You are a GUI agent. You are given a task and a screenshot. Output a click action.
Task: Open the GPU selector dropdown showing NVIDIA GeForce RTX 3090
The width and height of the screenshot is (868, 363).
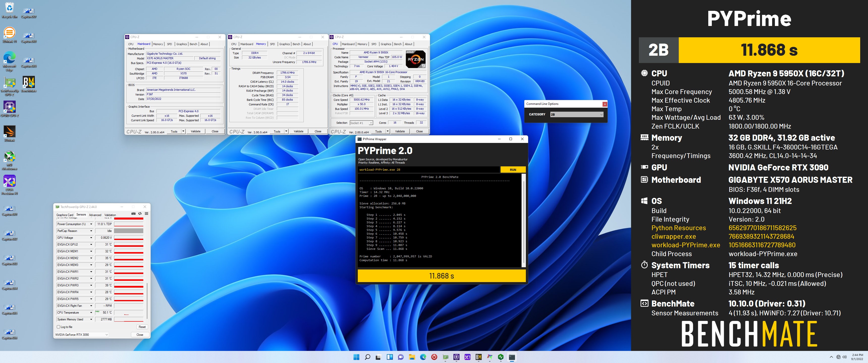point(82,335)
